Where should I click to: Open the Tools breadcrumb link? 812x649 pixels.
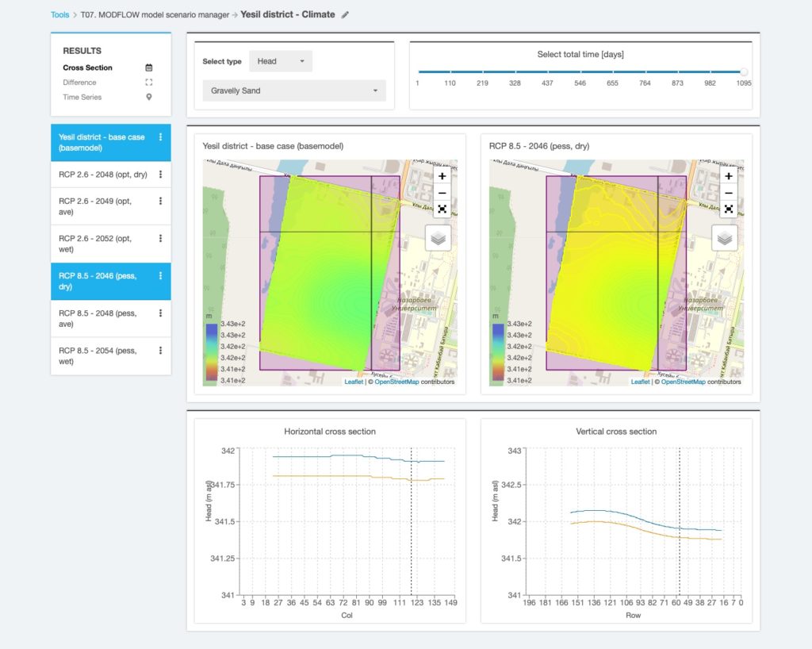coord(59,14)
